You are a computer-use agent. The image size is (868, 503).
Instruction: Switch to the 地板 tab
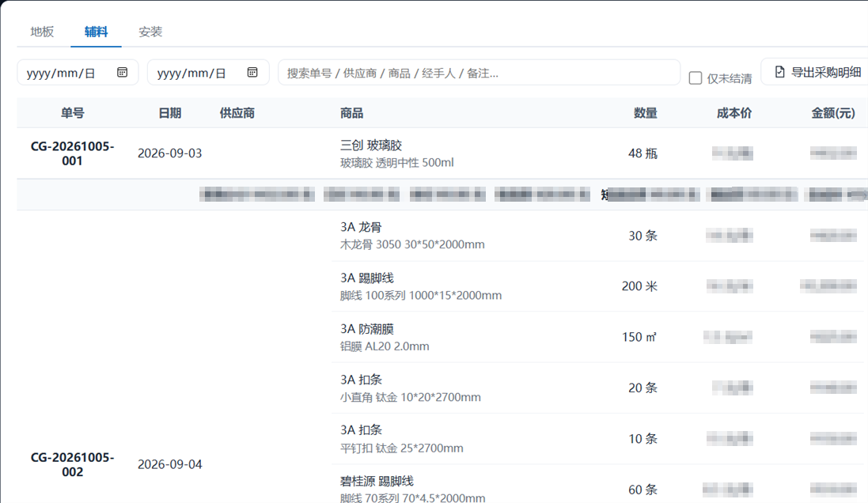[42, 32]
